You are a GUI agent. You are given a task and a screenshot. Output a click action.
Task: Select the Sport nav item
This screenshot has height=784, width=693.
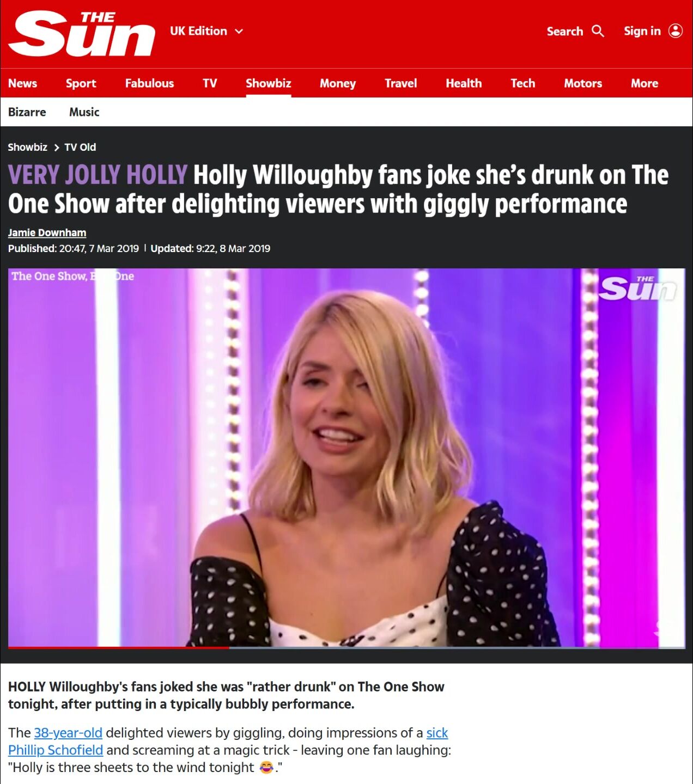(x=81, y=83)
